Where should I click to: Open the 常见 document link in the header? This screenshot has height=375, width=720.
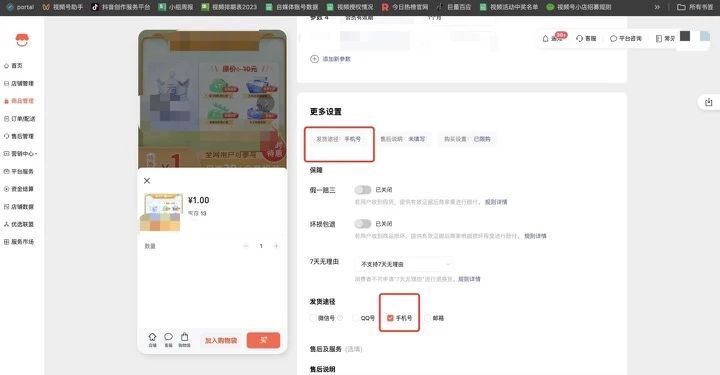click(x=665, y=39)
